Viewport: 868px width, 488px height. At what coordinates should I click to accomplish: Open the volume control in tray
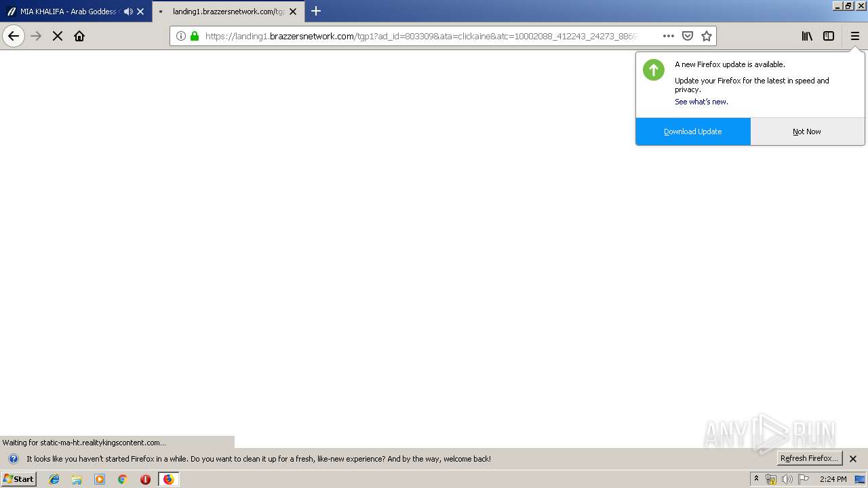tap(787, 479)
